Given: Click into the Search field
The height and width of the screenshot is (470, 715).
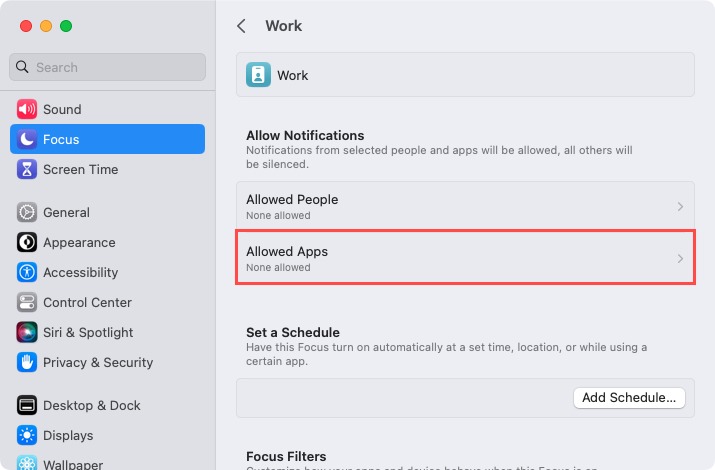Looking at the screenshot, I should pyautogui.click(x=107, y=67).
